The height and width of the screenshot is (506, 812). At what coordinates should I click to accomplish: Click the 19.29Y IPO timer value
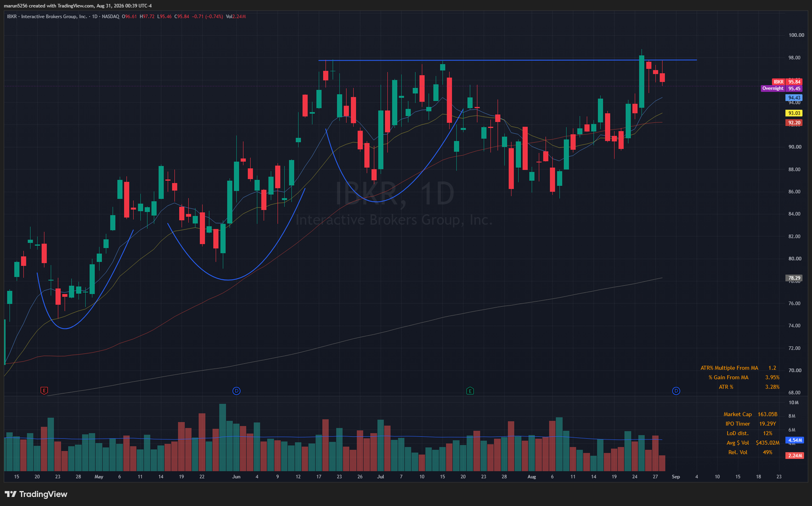click(x=768, y=424)
